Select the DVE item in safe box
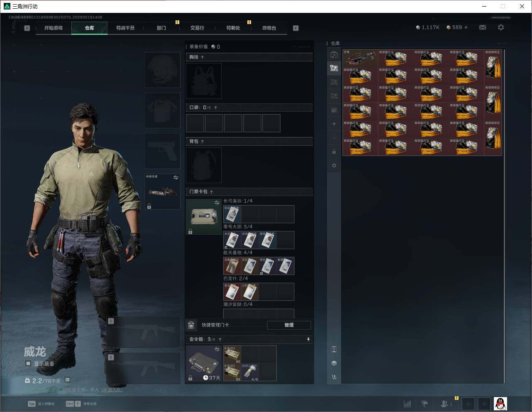 pyautogui.click(x=250, y=372)
